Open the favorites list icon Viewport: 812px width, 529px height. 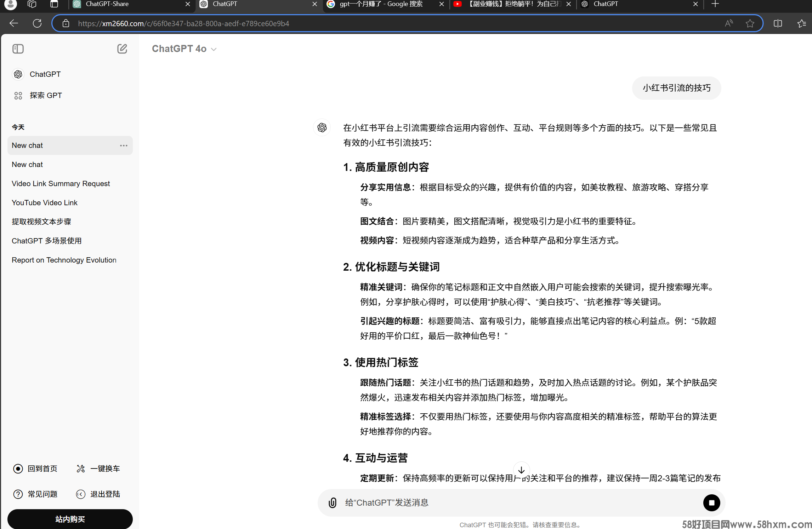pos(802,23)
